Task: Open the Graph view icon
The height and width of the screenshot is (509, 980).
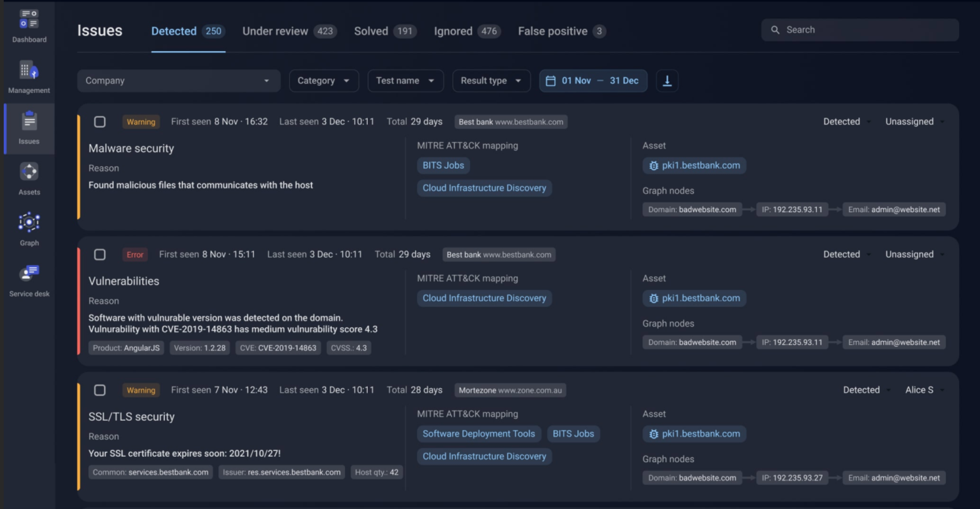Action: tap(29, 223)
